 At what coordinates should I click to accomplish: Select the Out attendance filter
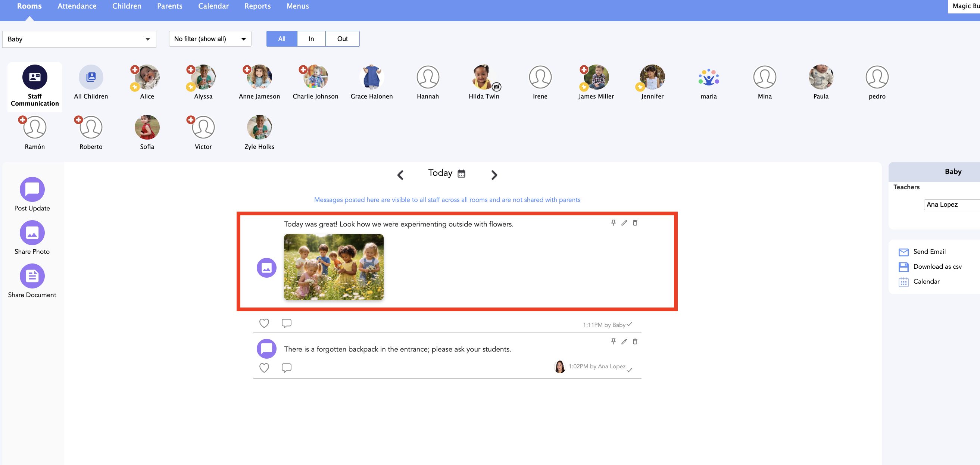click(342, 39)
